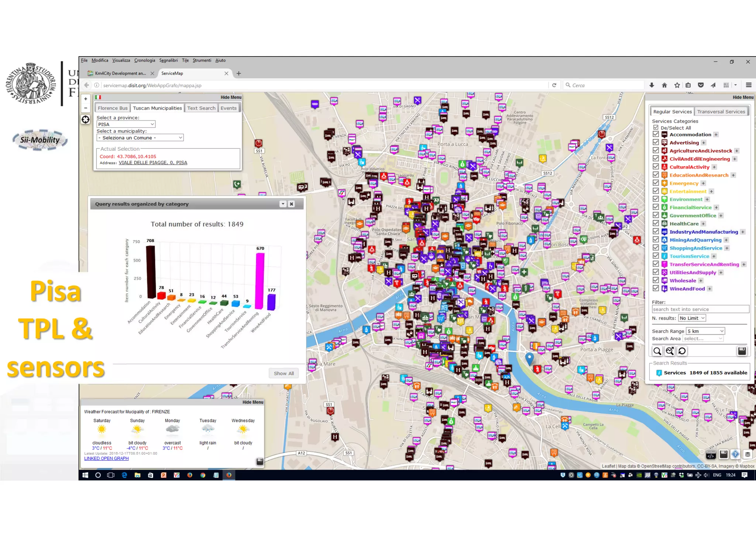Image resolution: width=756 pixels, height=535 pixels.
Task: Open the Segnalibri menu
Action: pos(168,60)
